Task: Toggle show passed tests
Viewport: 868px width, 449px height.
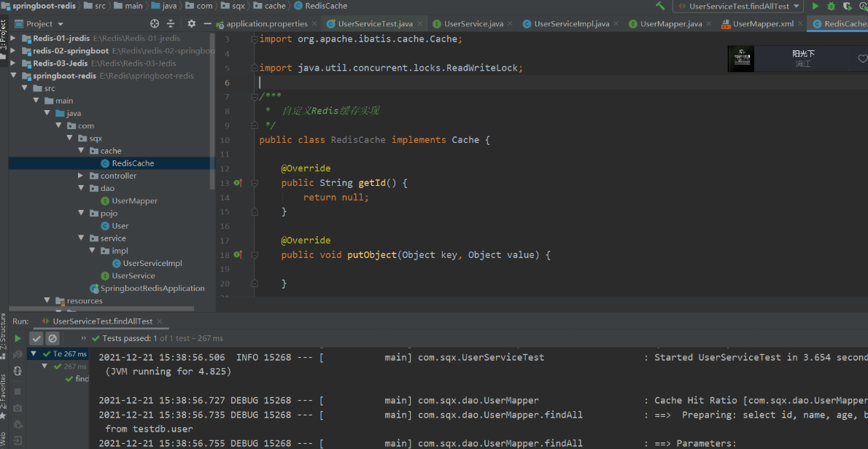Action: point(36,338)
